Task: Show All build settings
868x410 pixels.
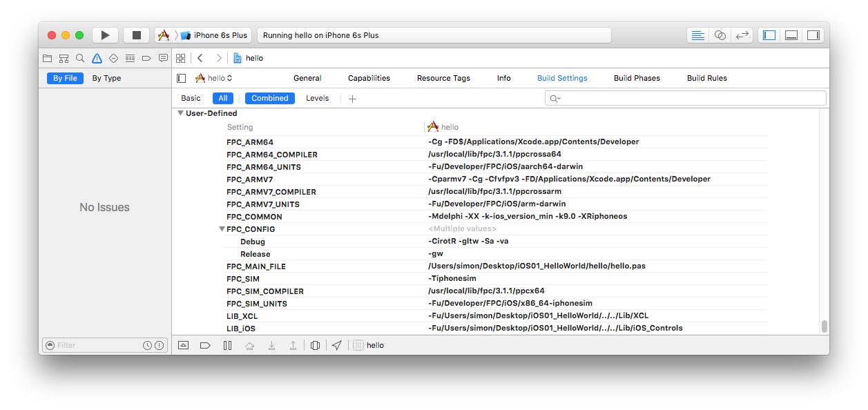Action: pos(223,98)
